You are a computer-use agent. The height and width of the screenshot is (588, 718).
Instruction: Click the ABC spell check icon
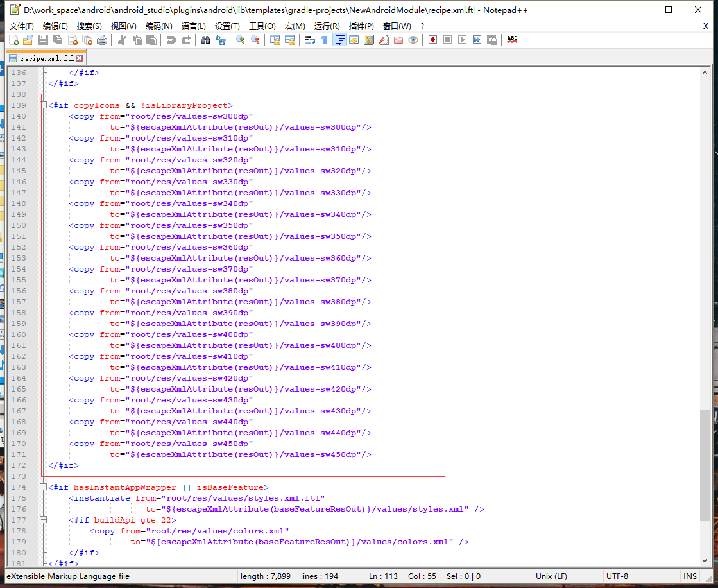[x=512, y=40]
